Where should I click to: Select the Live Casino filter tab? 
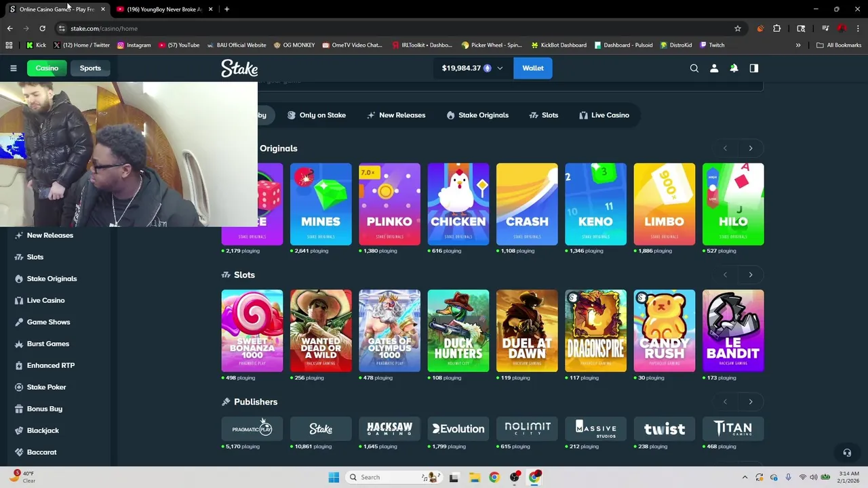pyautogui.click(x=604, y=115)
